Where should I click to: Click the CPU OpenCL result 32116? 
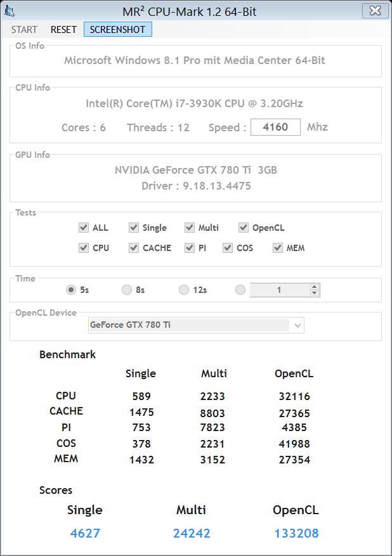tap(294, 396)
